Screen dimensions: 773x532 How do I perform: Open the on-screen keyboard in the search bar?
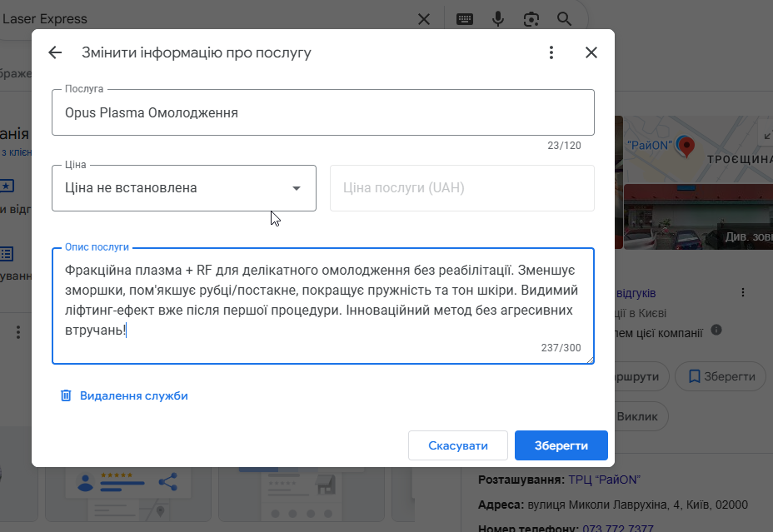[x=464, y=18]
